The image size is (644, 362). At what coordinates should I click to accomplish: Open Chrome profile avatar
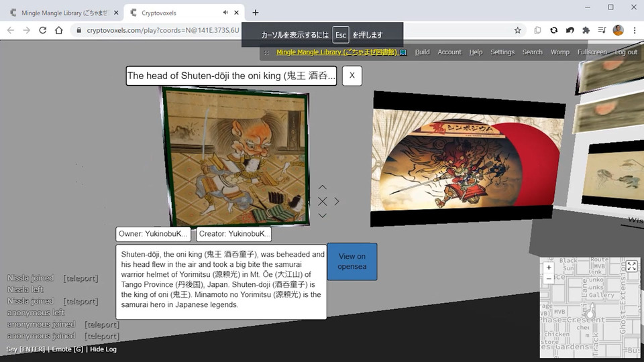[618, 30]
